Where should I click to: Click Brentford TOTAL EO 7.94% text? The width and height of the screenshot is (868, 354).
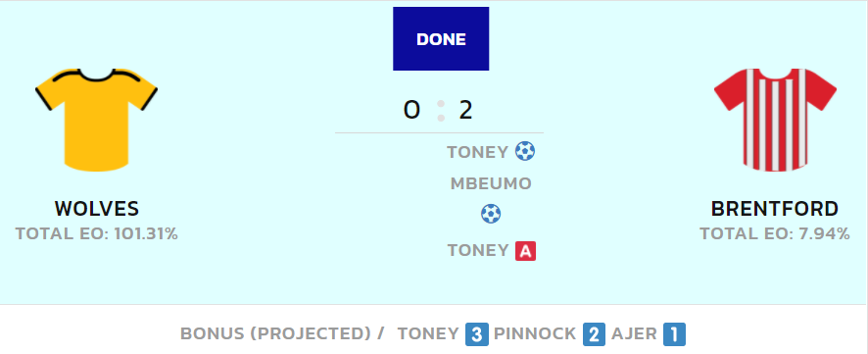point(775,233)
